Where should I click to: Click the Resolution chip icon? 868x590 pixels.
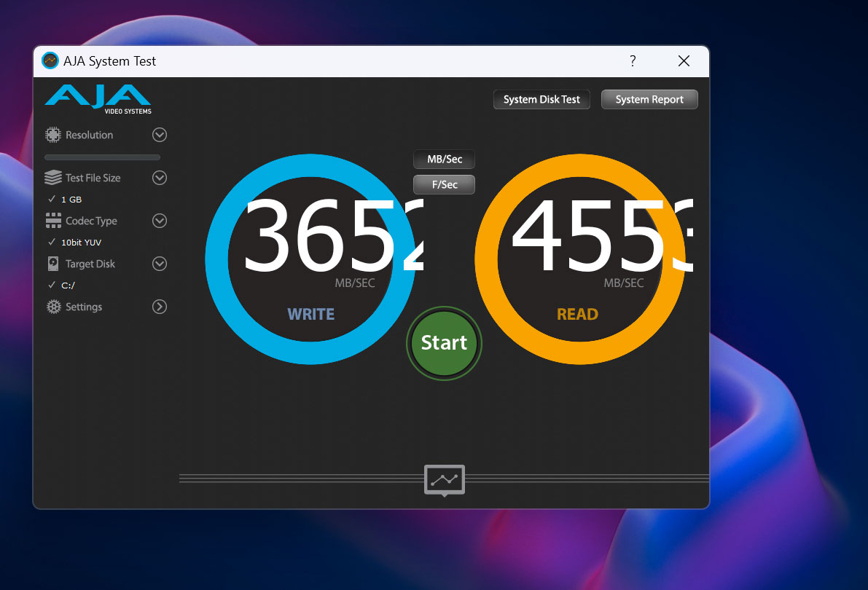(53, 135)
